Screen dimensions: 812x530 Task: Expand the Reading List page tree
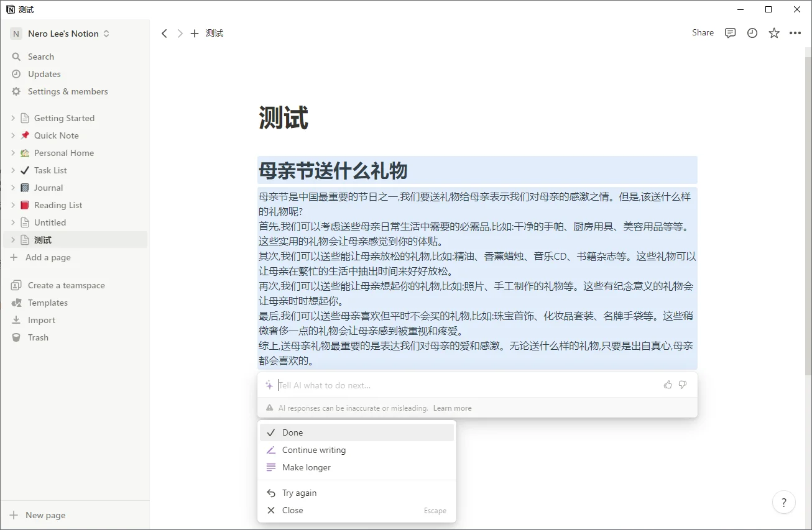pos(12,205)
